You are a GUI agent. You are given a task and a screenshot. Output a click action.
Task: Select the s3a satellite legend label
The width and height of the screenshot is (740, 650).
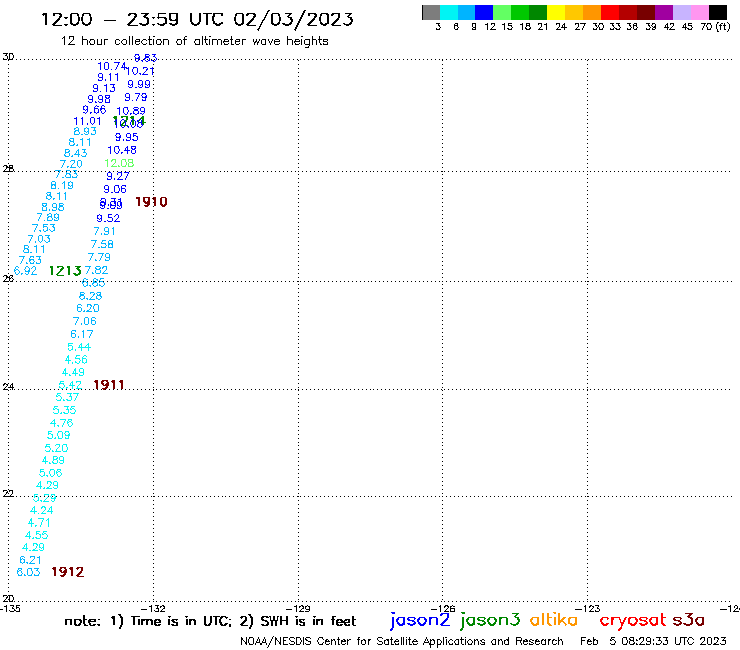[689, 620]
